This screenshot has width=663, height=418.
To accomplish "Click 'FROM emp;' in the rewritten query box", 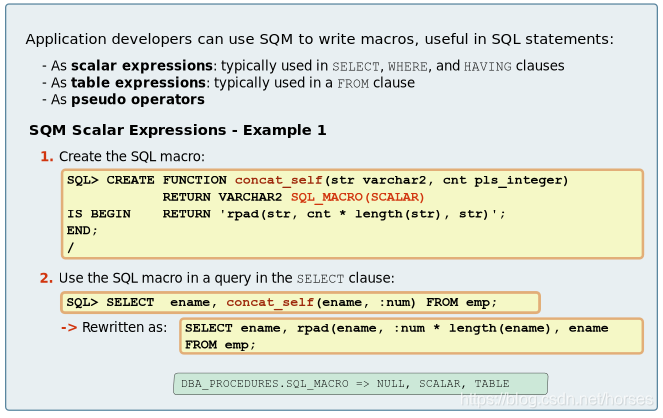I will coord(220,345).
